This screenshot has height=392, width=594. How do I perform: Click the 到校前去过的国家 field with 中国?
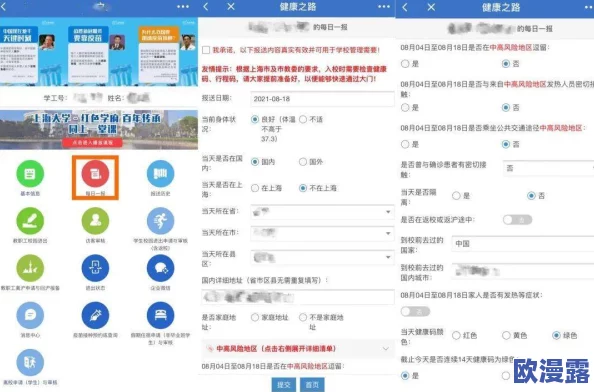coord(523,244)
